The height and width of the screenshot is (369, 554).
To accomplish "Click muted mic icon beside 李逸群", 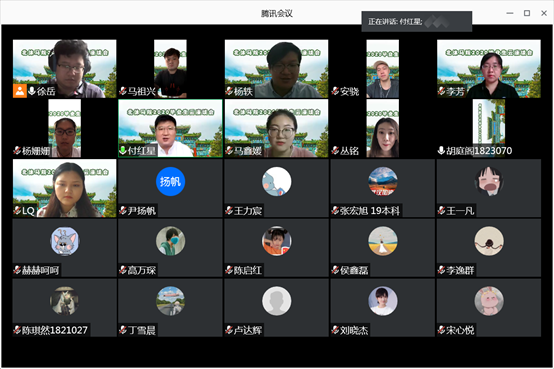I will (442, 270).
